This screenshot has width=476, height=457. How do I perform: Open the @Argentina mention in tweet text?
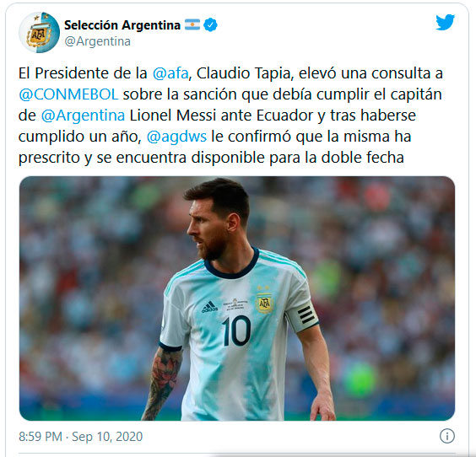(83, 116)
